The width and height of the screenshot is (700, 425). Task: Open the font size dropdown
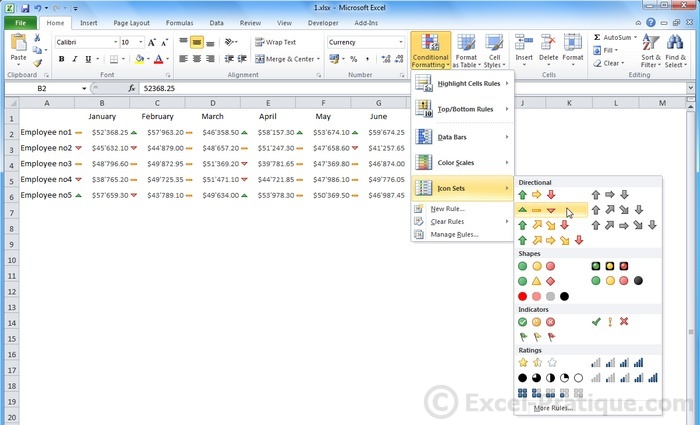(x=141, y=42)
